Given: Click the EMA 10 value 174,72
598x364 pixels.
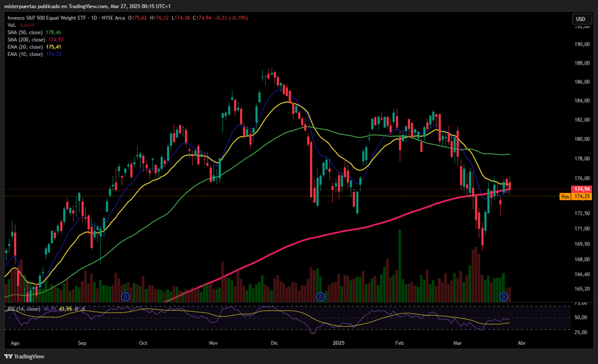Looking at the screenshot, I should [53, 54].
